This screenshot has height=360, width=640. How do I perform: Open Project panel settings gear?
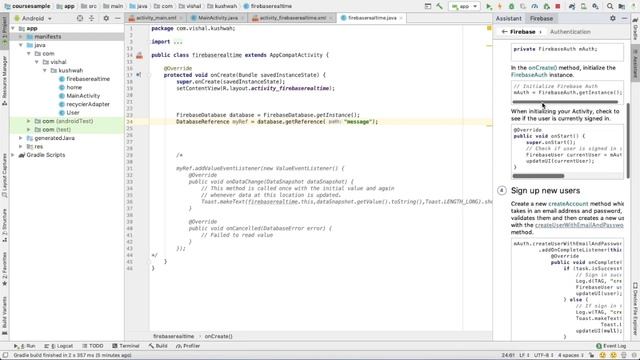pyautogui.click(x=106, y=18)
